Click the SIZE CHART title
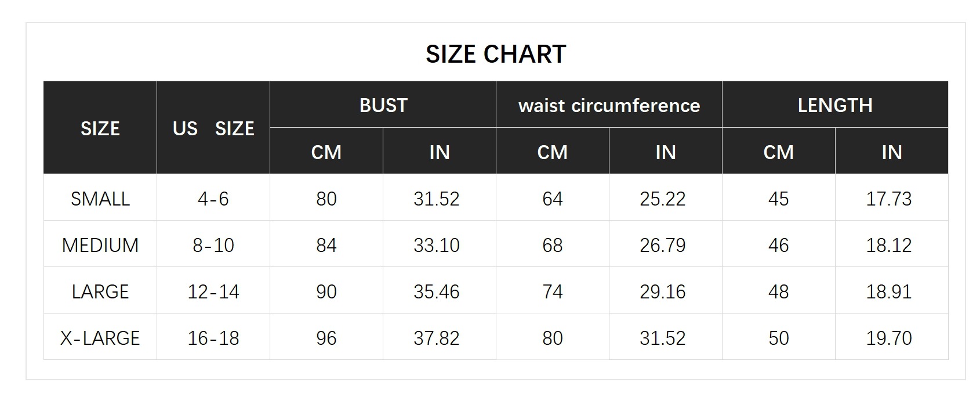 496,54
